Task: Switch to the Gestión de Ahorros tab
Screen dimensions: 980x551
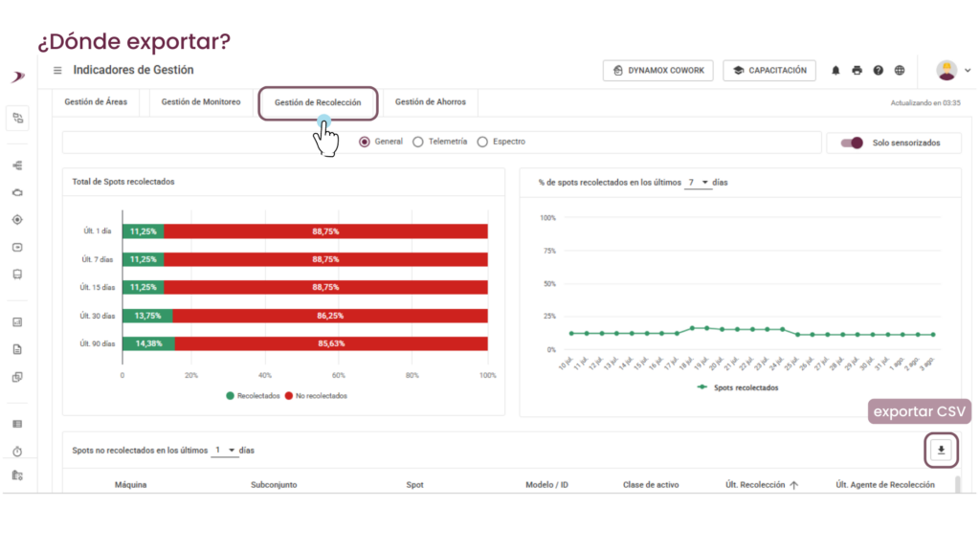Action: (x=430, y=101)
